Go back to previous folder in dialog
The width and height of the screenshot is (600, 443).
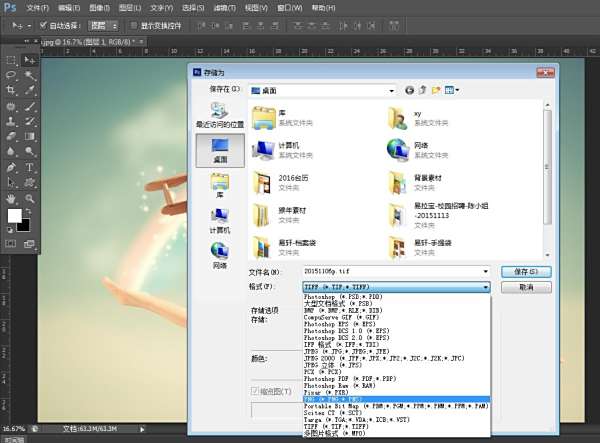409,90
